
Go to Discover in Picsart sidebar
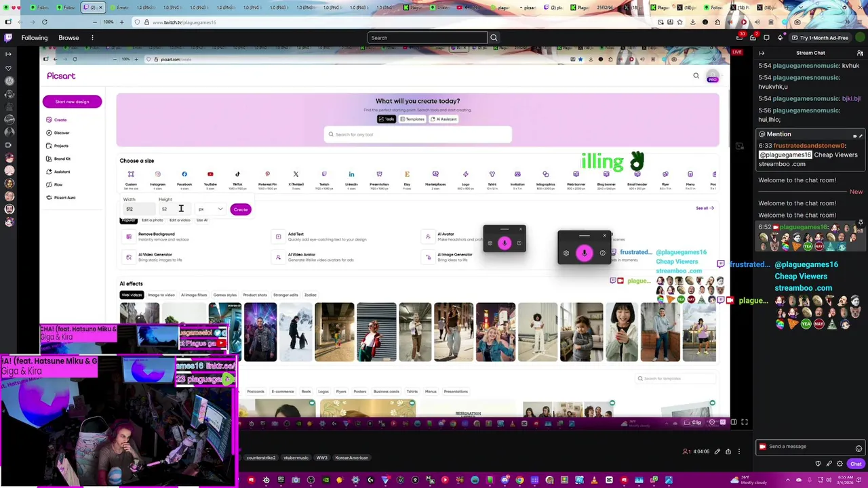coord(58,133)
